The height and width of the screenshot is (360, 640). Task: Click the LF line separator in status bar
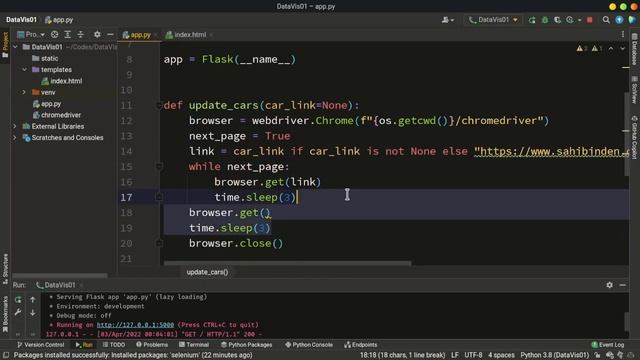pyautogui.click(x=455, y=355)
